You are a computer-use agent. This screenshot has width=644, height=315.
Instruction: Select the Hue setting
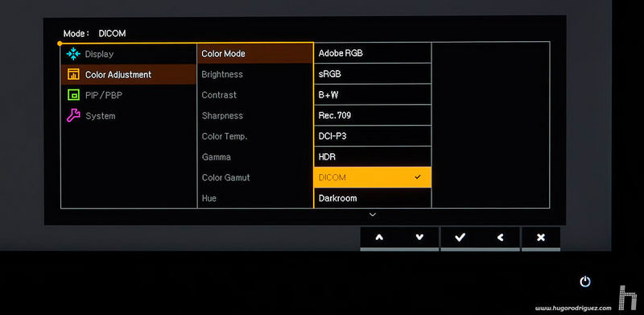tap(255, 198)
